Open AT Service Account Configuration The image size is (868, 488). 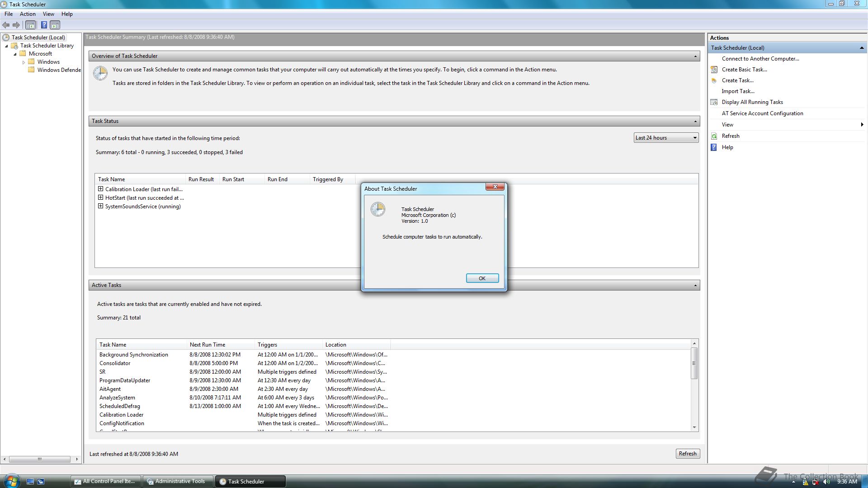(x=762, y=113)
